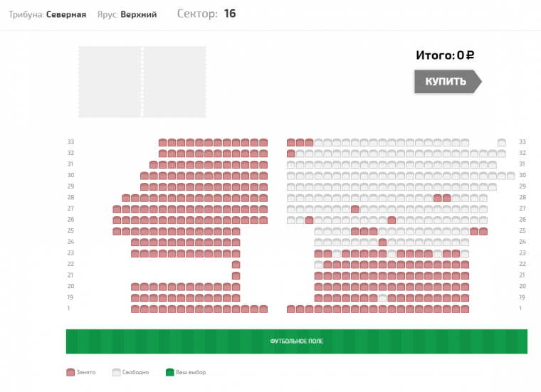Click the Трибуна Северная label
Viewport: 541px width, 392px height.
tap(47, 14)
